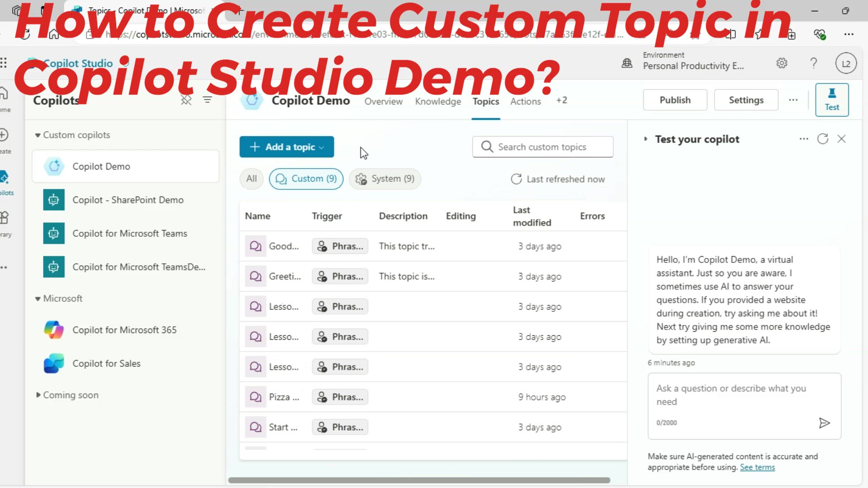The height and width of the screenshot is (488, 868).
Task: Click the Copilot - SharePoint Demo bot icon
Action: (x=54, y=200)
